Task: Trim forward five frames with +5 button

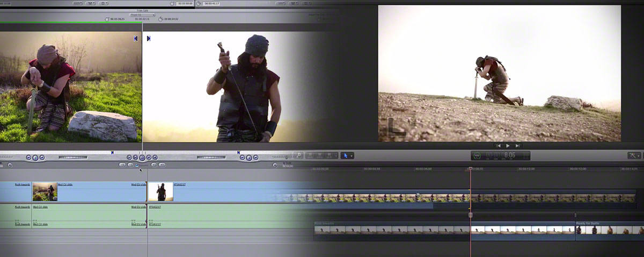Action: click(162, 164)
